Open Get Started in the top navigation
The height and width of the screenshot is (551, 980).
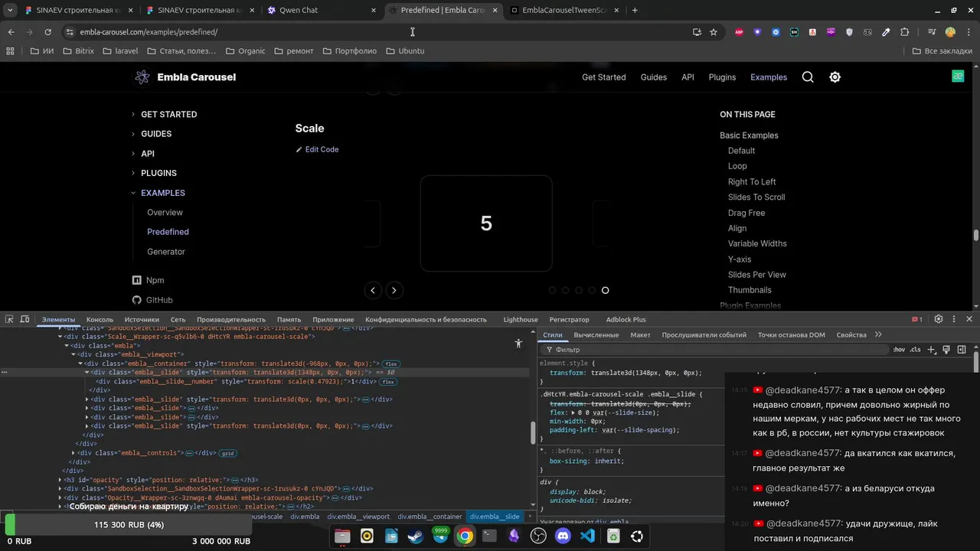click(603, 77)
